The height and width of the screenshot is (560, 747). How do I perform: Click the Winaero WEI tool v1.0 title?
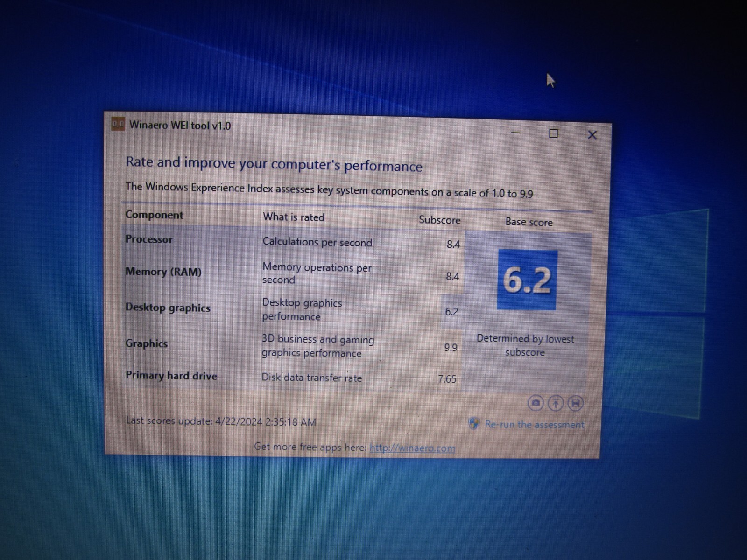[180, 125]
